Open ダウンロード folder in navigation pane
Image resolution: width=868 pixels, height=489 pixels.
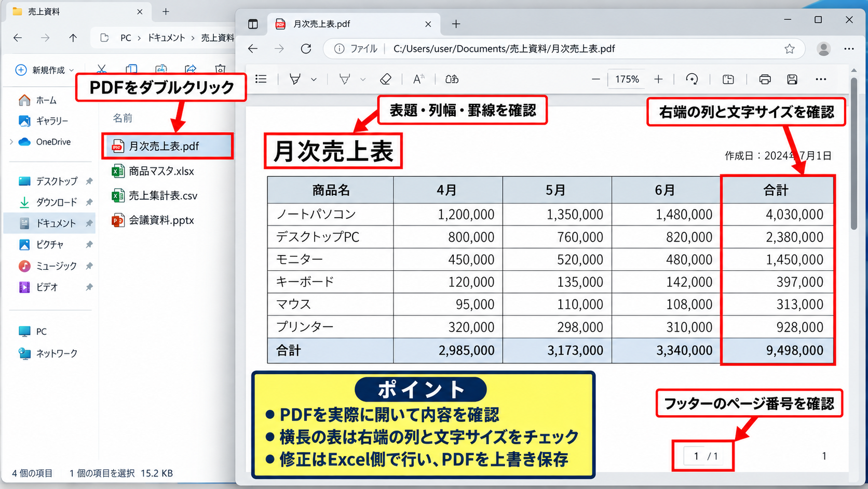tap(48, 202)
